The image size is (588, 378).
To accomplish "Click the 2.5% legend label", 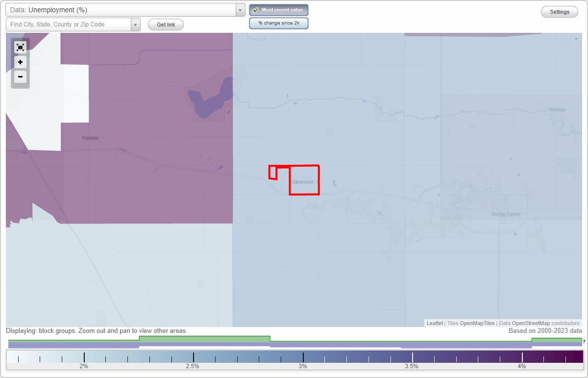I will [x=192, y=366].
